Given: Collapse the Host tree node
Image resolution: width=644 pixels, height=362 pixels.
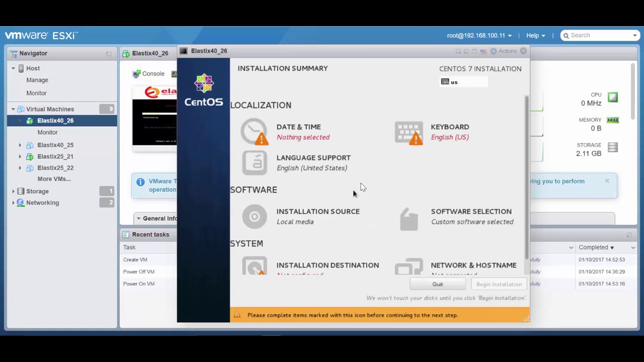Looking at the screenshot, I should [13, 68].
